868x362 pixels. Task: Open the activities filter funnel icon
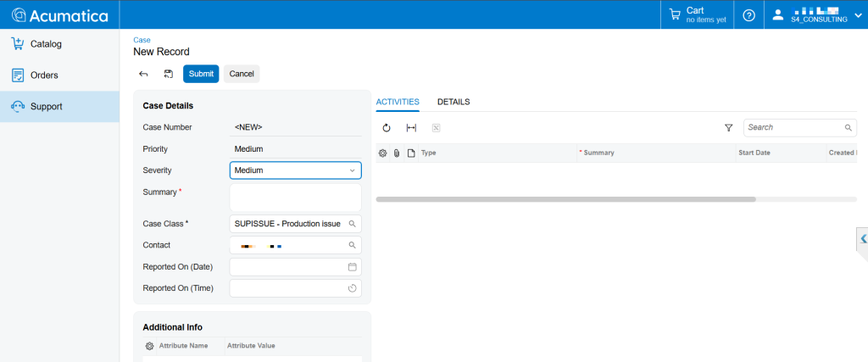pyautogui.click(x=728, y=128)
